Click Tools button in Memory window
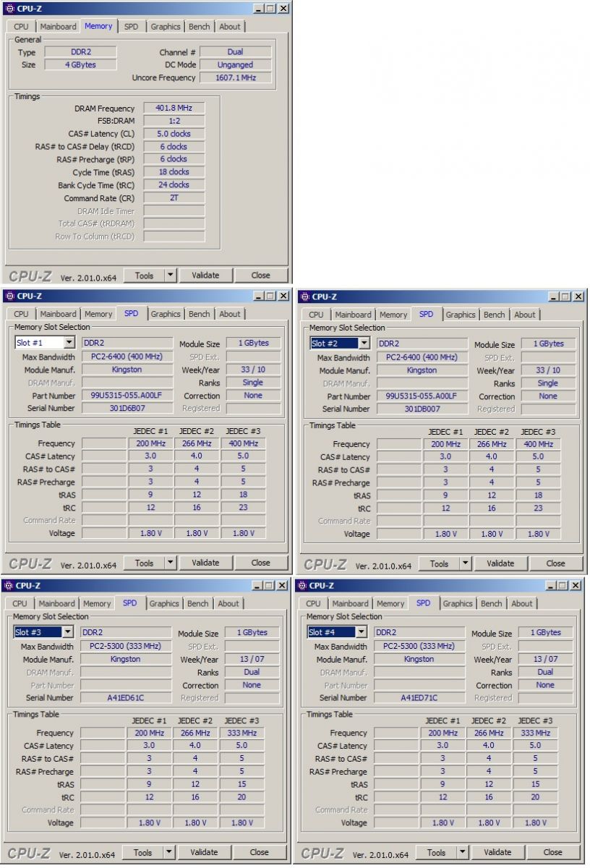Screen dimensions: 590x868 [x=145, y=275]
